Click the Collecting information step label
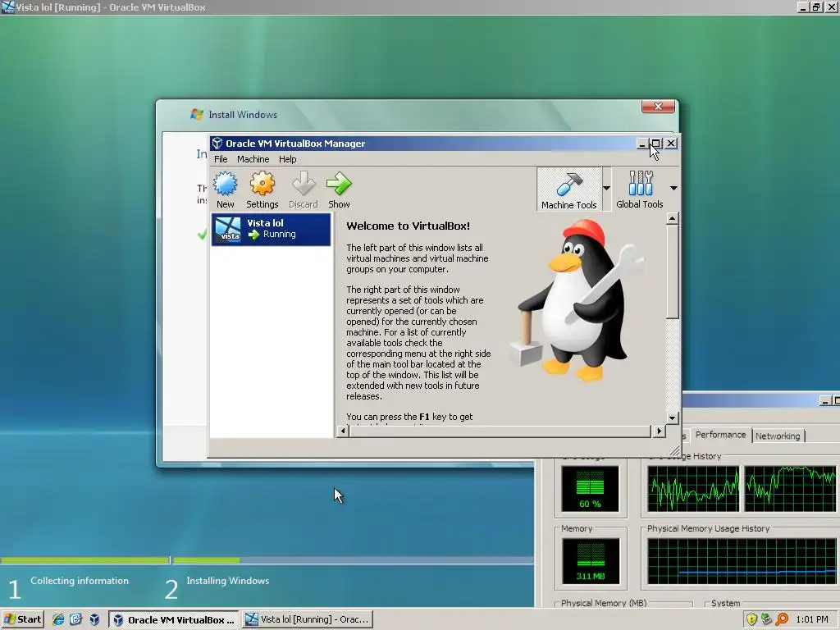840x630 pixels. click(x=80, y=581)
